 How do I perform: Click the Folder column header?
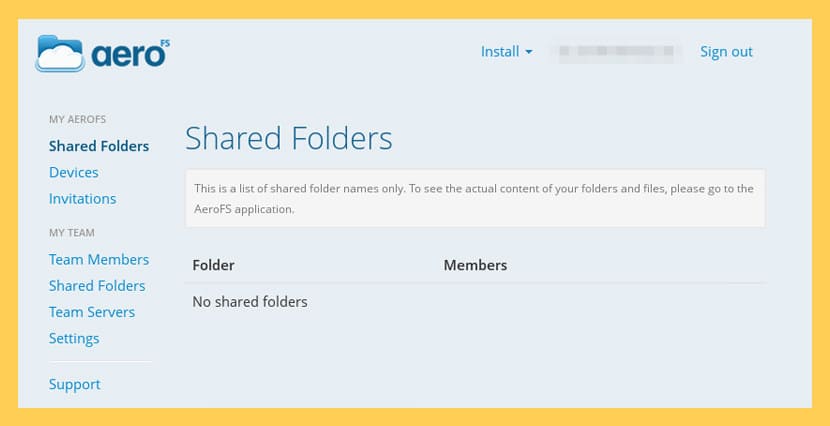point(213,265)
